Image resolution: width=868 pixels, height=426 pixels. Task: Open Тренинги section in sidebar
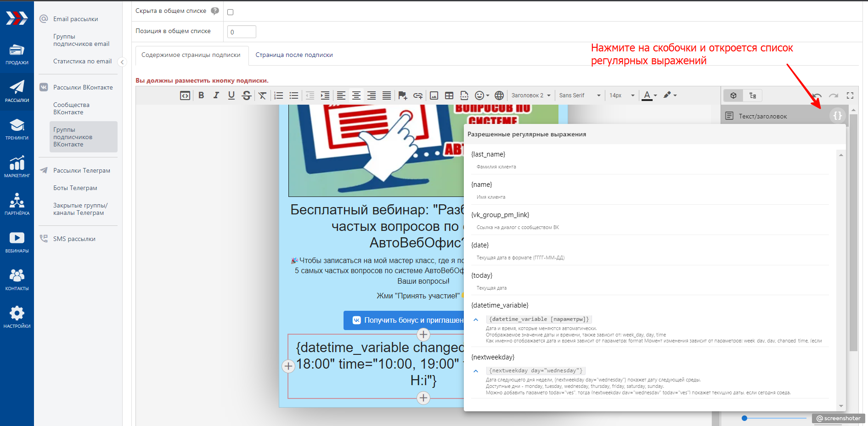[x=17, y=129]
